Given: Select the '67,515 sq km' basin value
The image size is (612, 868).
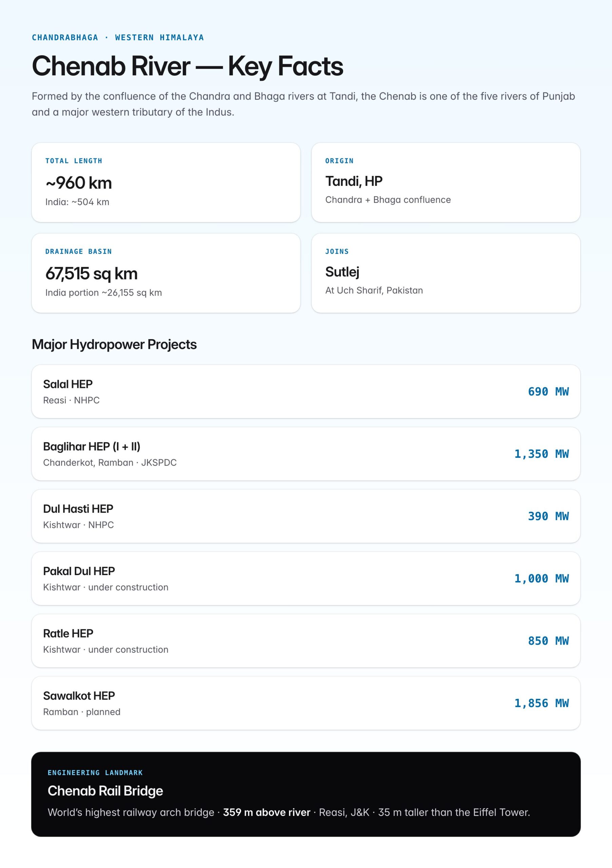Looking at the screenshot, I should coord(92,274).
